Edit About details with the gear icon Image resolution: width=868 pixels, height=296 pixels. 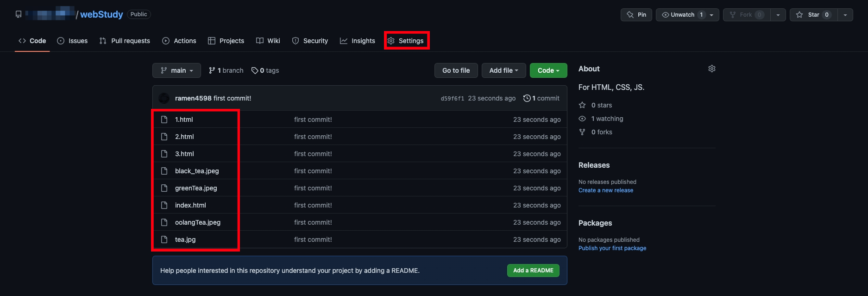pos(712,69)
